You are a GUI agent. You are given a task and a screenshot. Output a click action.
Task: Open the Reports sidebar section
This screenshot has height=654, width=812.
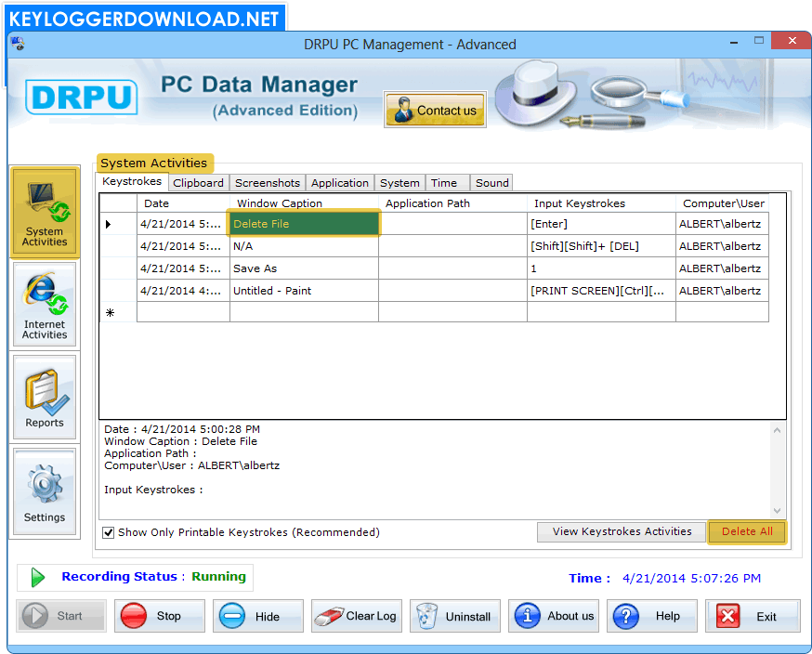pyautogui.click(x=45, y=398)
